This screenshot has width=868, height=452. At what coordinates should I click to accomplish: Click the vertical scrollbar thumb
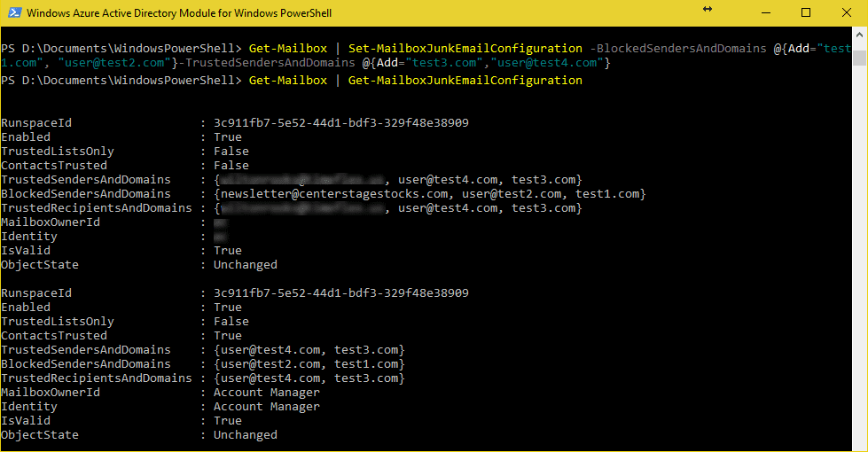[859, 58]
